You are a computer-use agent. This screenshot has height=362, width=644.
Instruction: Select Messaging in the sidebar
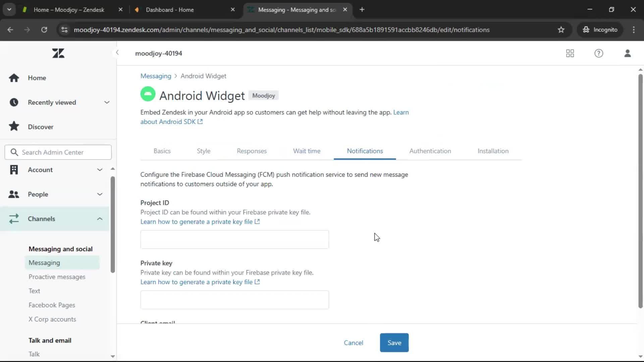click(62, 263)
